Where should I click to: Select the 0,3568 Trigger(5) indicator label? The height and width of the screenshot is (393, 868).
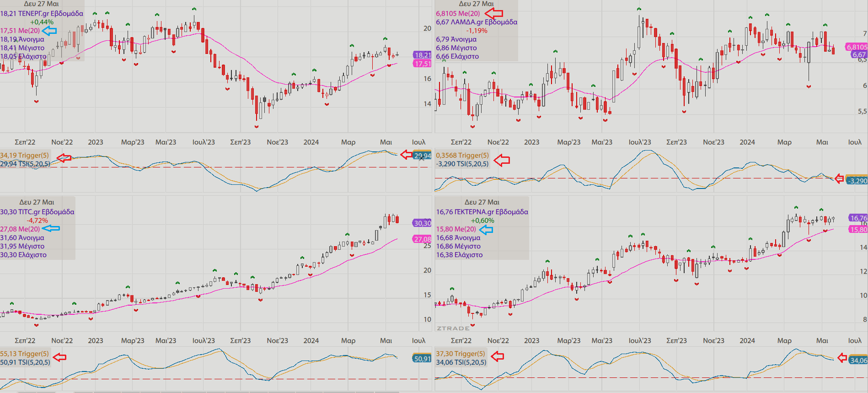[x=462, y=155]
